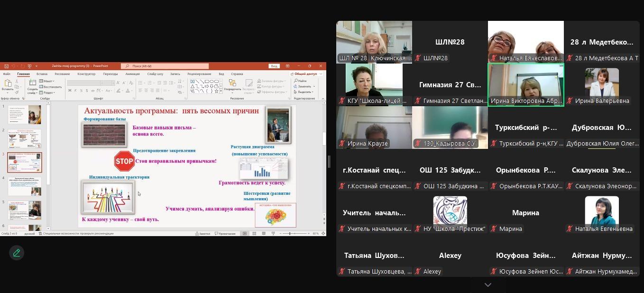Switch to the Animation (Анимация) tab
Viewport: 644px width, 293px height.
[132, 74]
